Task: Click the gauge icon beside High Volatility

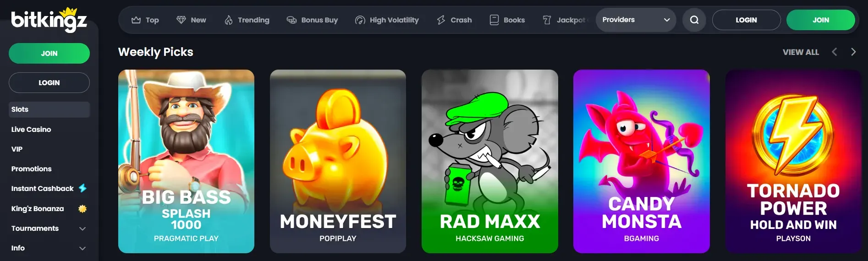Action: tap(360, 20)
